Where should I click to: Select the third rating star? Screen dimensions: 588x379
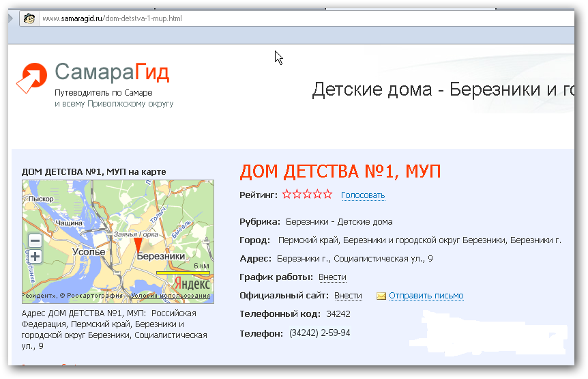tap(307, 195)
